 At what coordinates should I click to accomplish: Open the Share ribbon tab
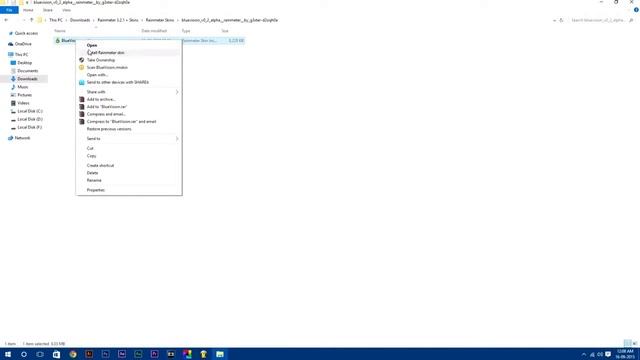[48, 10]
